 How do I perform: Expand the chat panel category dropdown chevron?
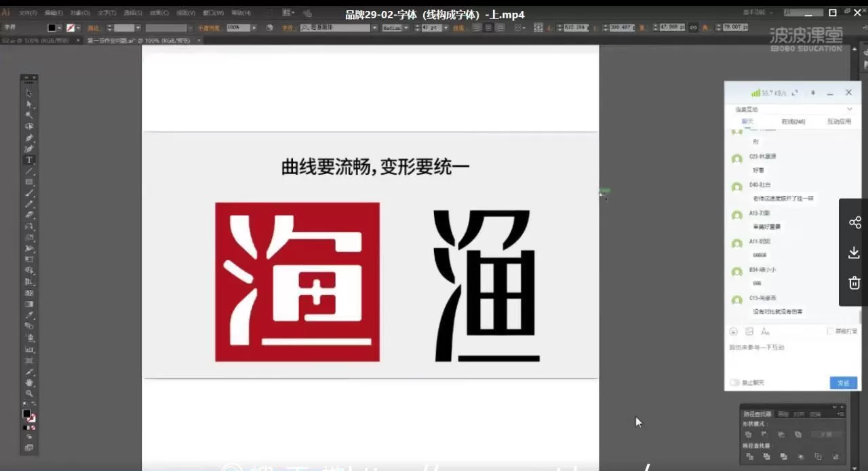pos(848,109)
